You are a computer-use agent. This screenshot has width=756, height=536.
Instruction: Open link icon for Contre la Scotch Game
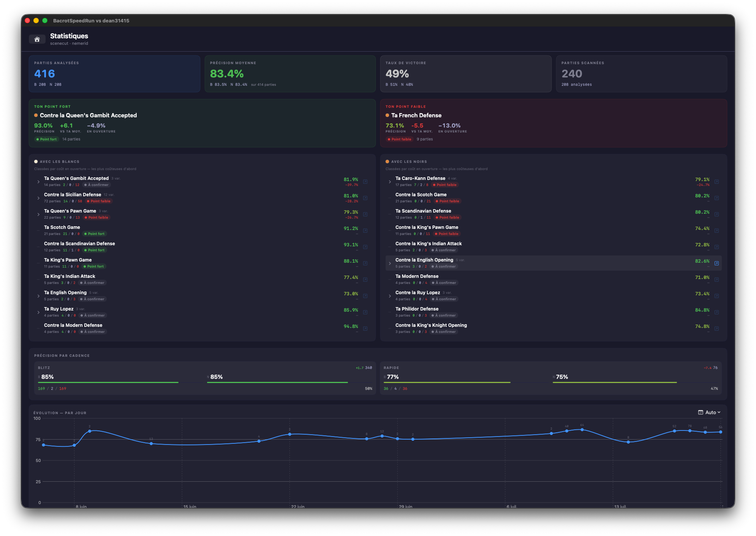tap(716, 198)
